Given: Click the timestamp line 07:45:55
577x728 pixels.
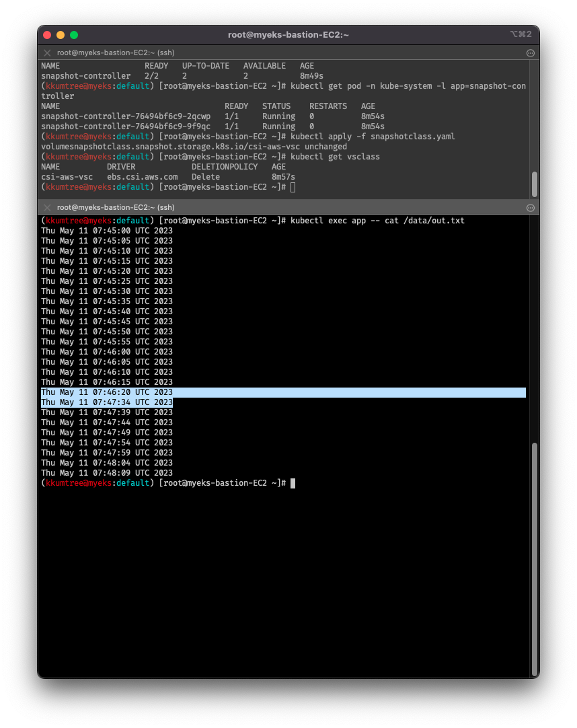Looking at the screenshot, I should (107, 342).
